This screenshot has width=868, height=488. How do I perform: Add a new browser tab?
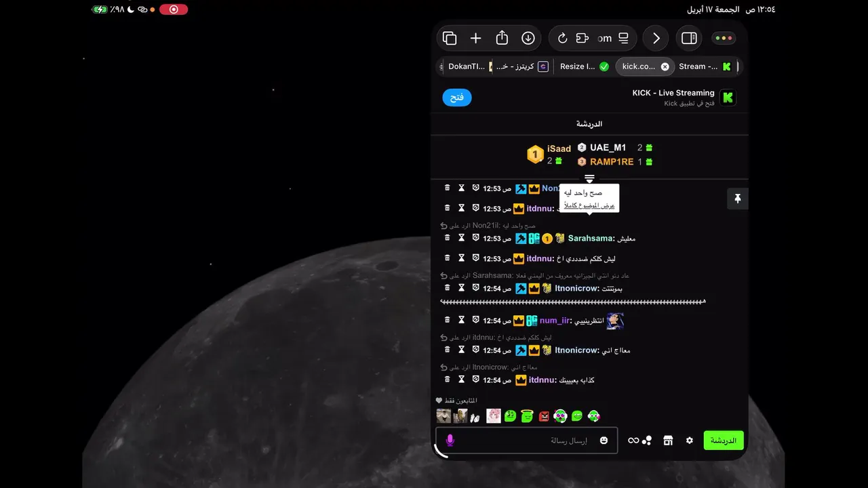click(x=475, y=39)
